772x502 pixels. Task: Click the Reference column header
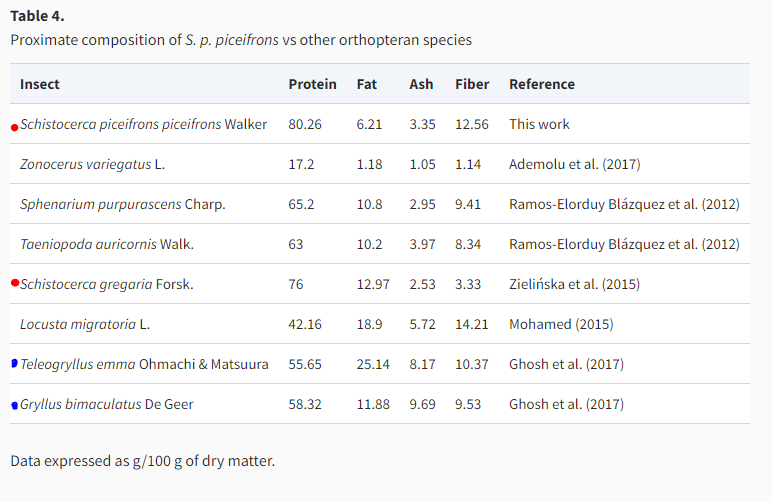[x=542, y=84]
